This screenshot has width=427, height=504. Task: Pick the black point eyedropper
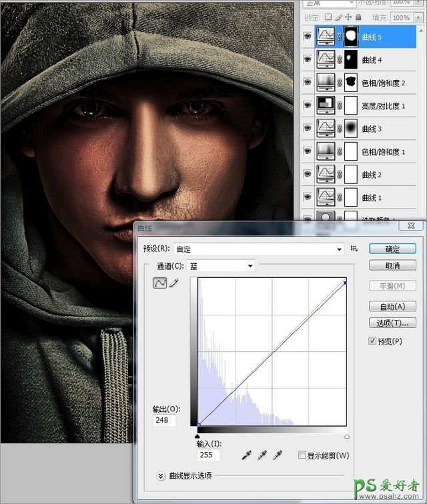(x=247, y=455)
